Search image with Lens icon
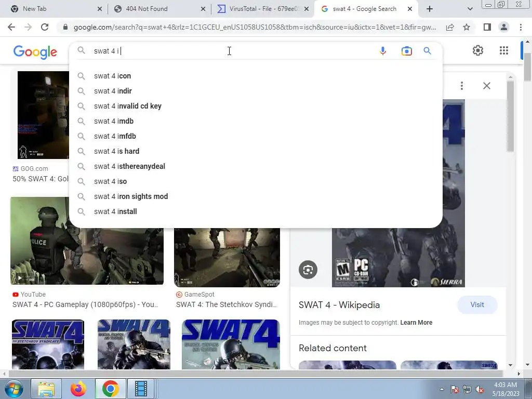The image size is (532, 399). 308,270
